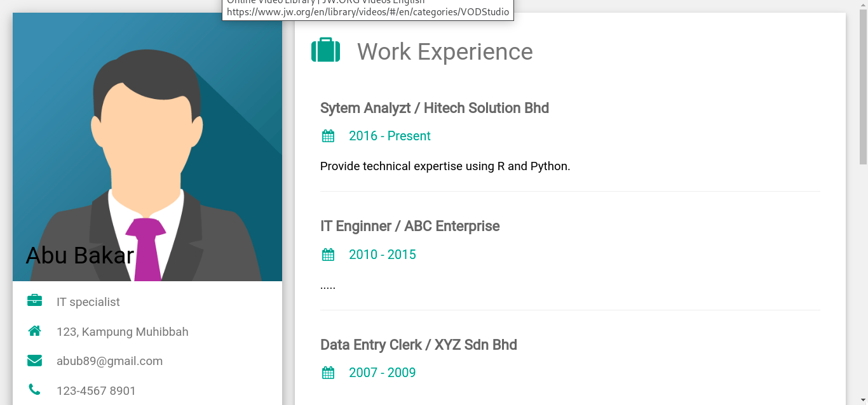868x405 pixels.
Task: Click the Work Experience heading
Action: pos(445,51)
